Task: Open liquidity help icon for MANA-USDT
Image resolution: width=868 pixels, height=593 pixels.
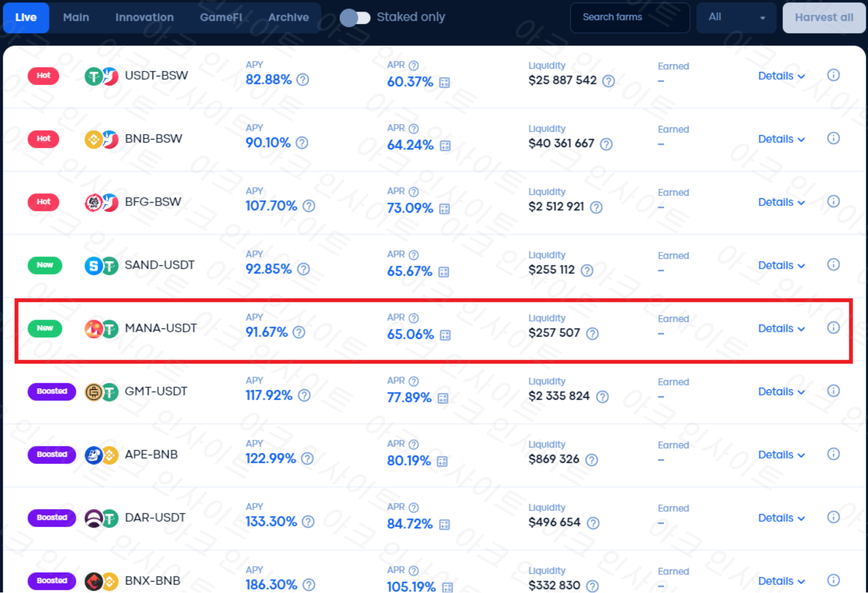Action: coord(592,333)
